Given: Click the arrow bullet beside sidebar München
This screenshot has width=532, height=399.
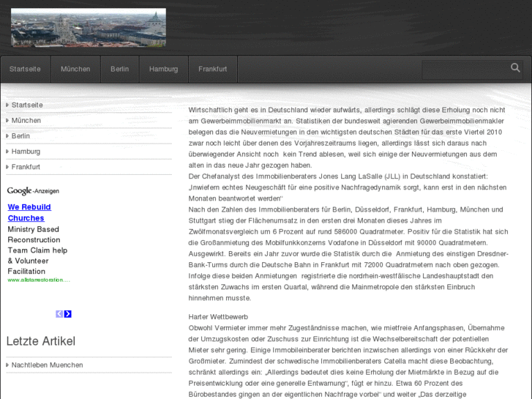Looking at the screenshot, I should point(7,121).
